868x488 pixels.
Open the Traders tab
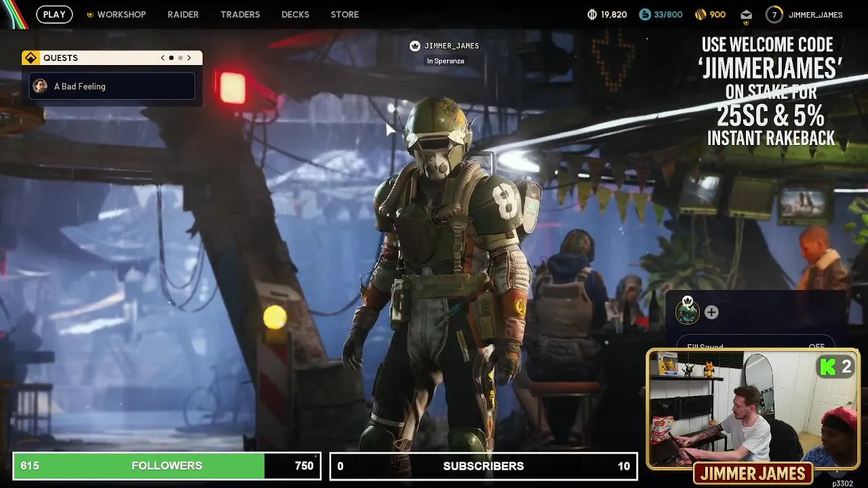(240, 14)
